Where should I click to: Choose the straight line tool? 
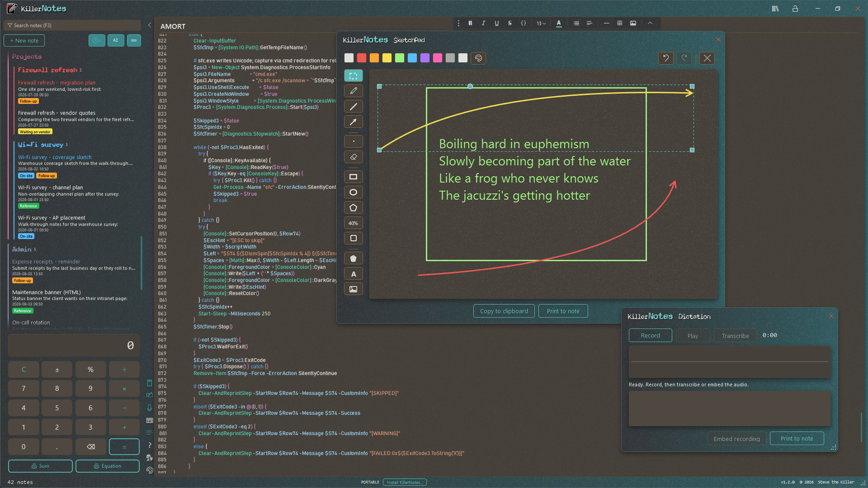[x=354, y=106]
